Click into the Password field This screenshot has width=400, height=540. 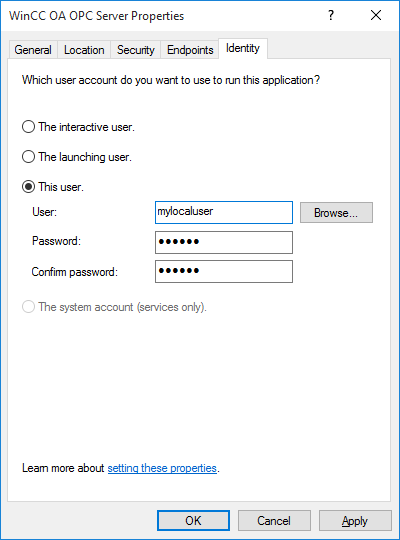(x=224, y=242)
